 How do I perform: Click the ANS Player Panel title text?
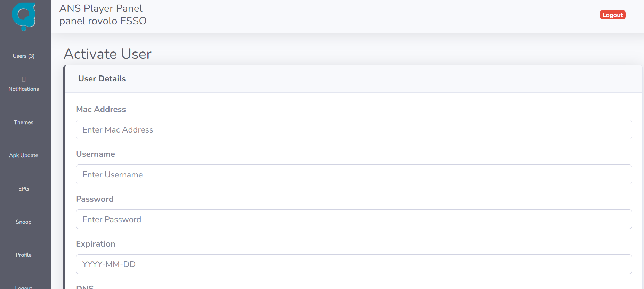click(x=101, y=8)
